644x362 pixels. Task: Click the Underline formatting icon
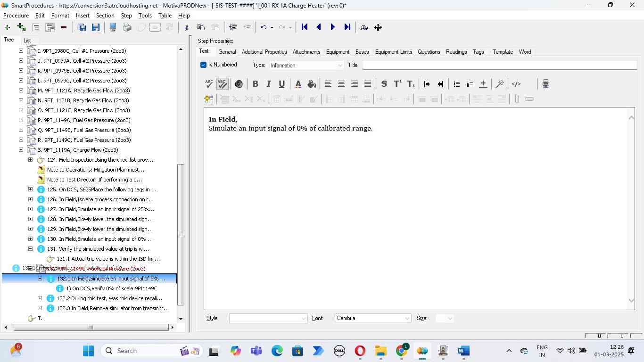(281, 84)
